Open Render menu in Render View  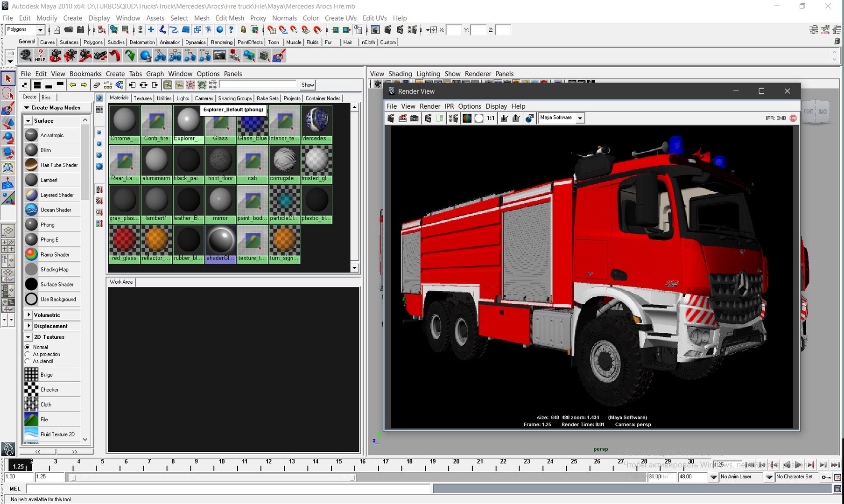pyautogui.click(x=429, y=106)
